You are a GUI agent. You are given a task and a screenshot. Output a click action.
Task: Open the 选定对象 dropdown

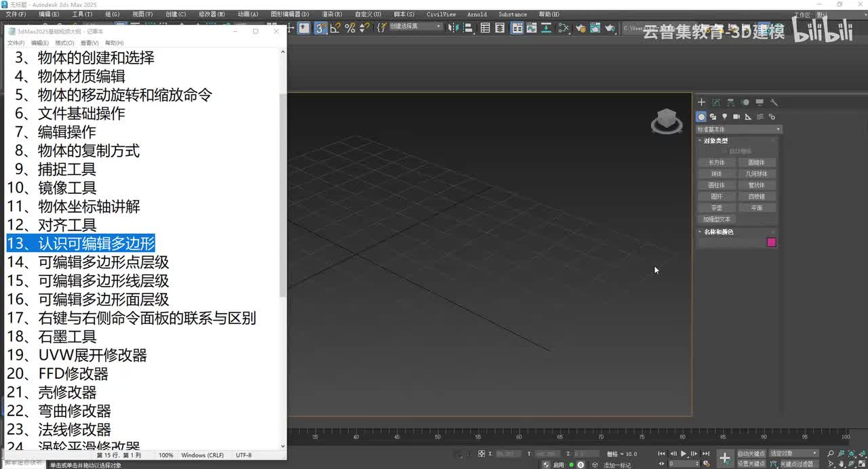[794, 453]
